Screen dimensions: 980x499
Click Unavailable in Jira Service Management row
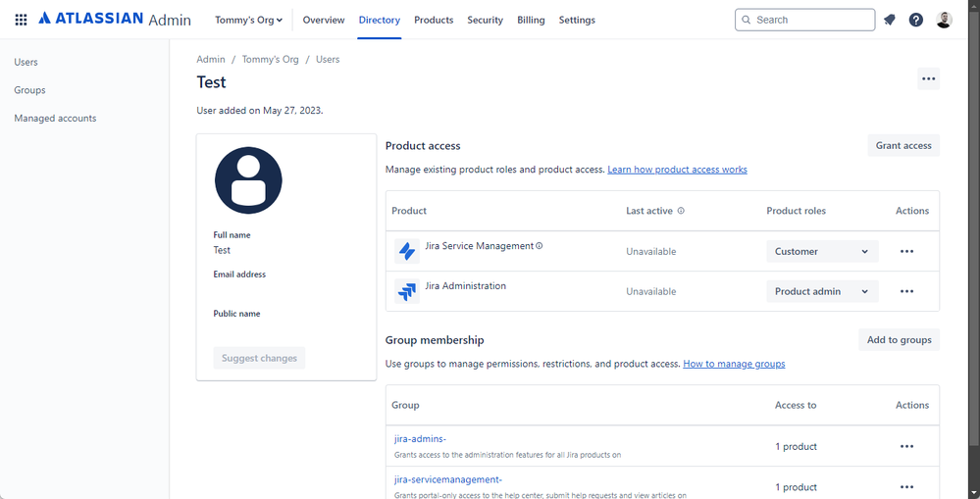[651, 252]
